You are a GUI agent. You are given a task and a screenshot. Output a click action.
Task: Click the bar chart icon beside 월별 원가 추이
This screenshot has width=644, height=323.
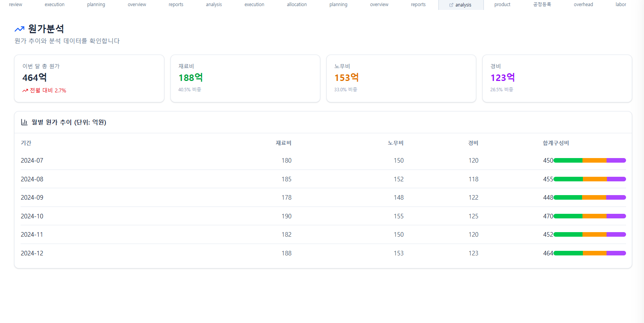24,122
